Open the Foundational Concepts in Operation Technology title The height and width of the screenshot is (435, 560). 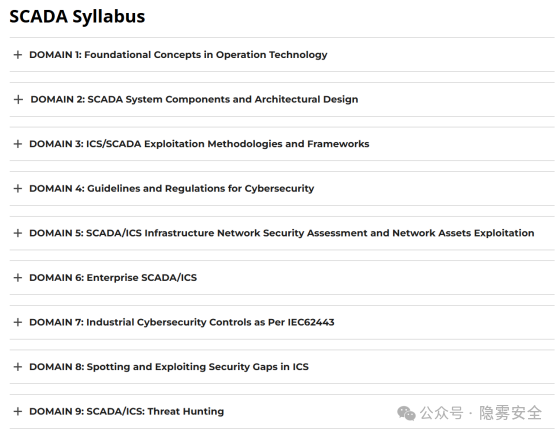point(206,55)
